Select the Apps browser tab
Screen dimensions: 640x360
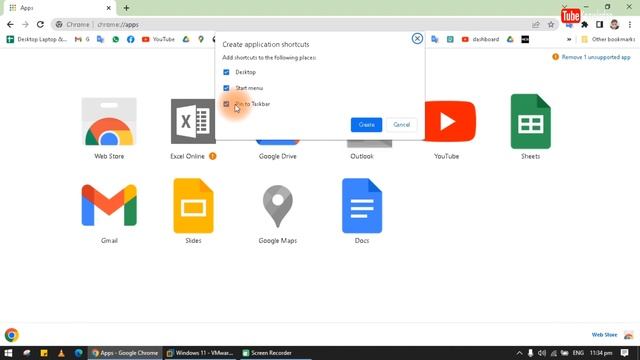[x=59, y=8]
